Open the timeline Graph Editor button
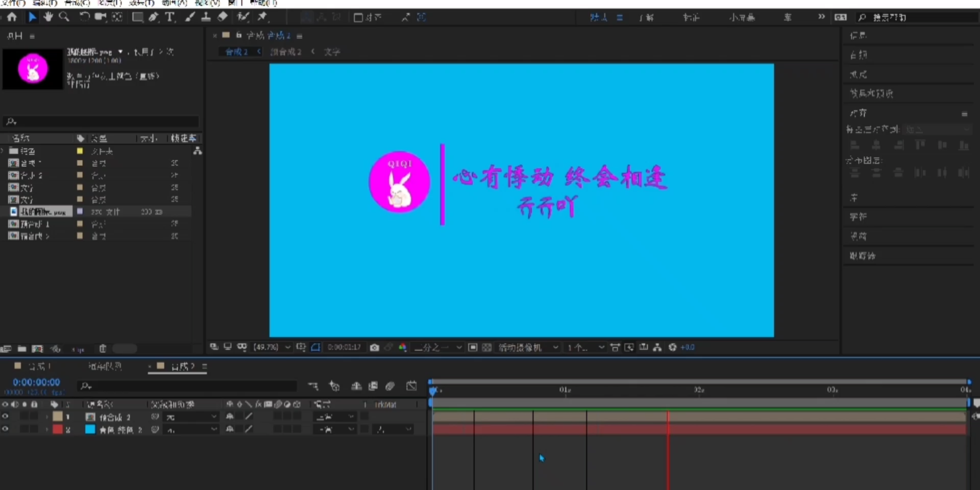 412,386
